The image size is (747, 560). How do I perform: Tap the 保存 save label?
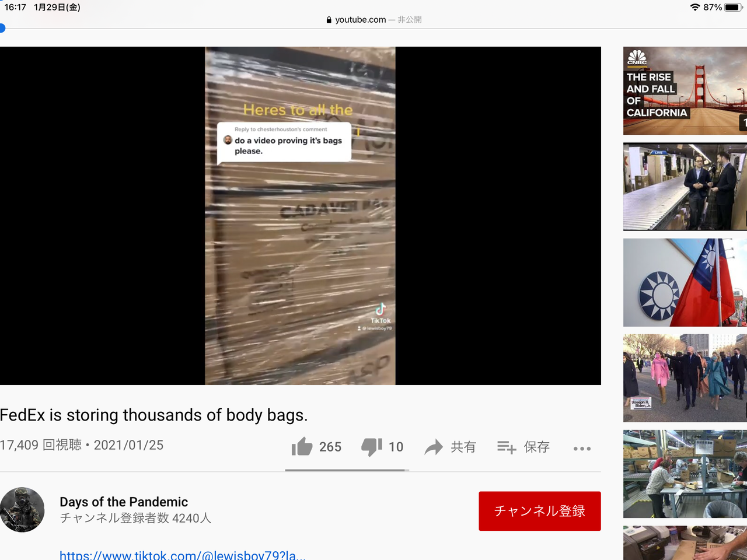click(537, 447)
